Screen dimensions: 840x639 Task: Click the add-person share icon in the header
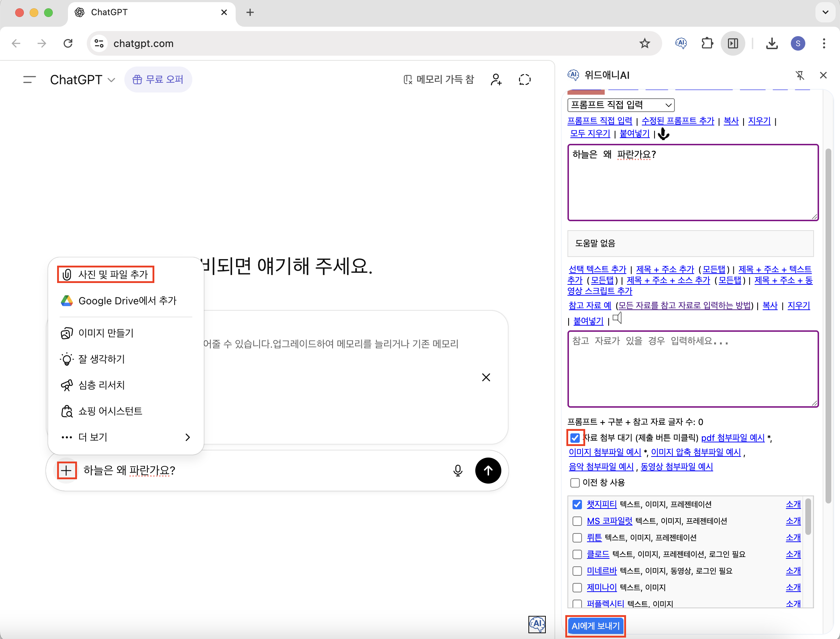tap(496, 80)
